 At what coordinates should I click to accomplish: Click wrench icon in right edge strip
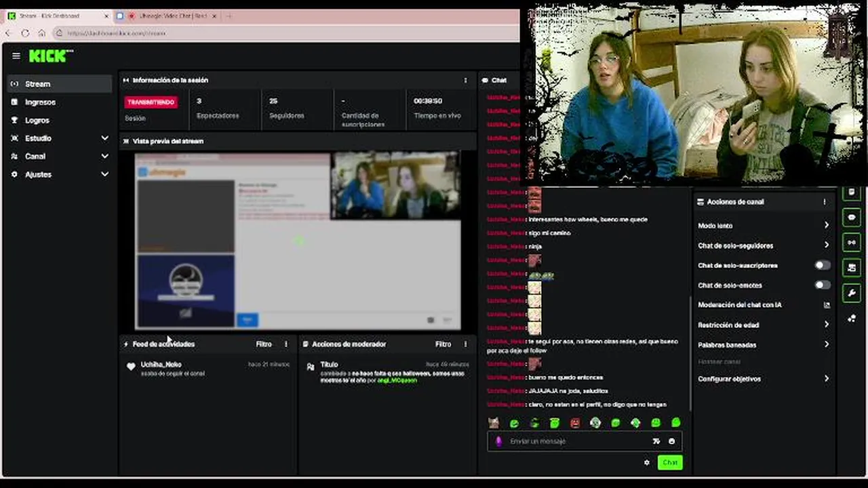[852, 293]
